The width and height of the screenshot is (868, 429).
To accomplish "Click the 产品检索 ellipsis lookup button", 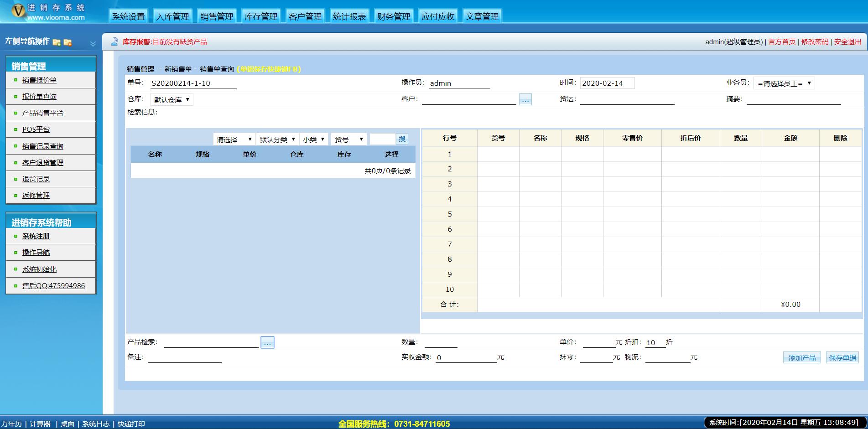I will pyautogui.click(x=267, y=342).
